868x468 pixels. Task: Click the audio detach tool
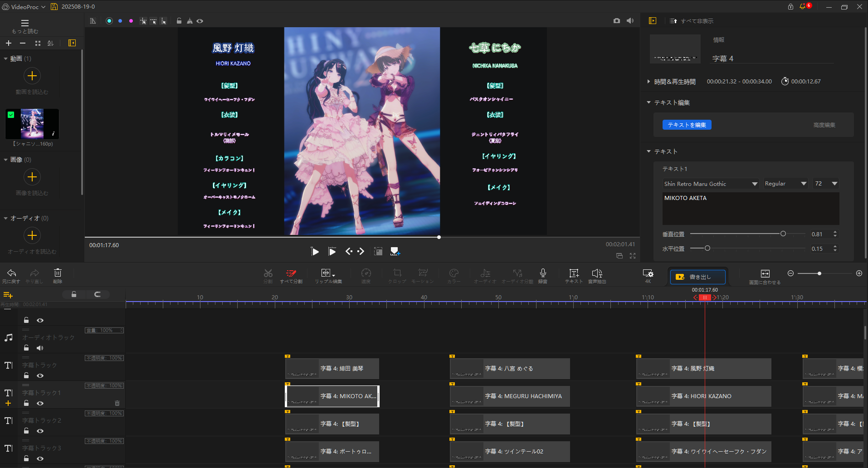pyautogui.click(x=517, y=273)
